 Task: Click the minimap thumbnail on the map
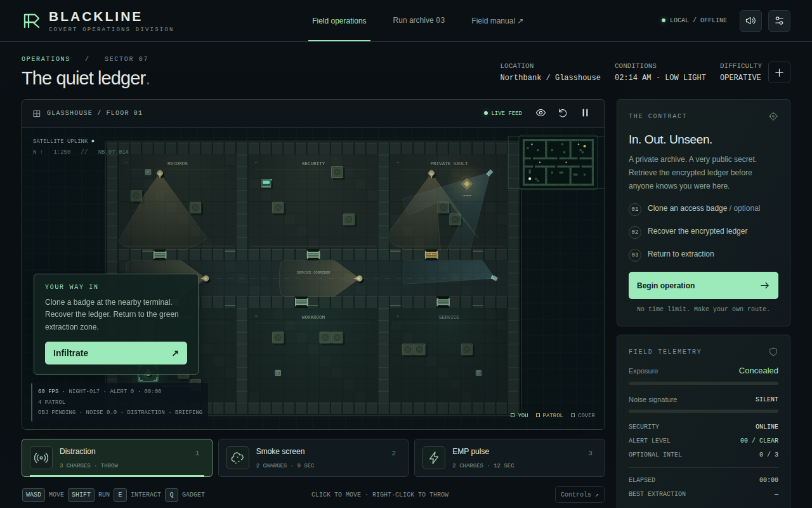(558, 162)
